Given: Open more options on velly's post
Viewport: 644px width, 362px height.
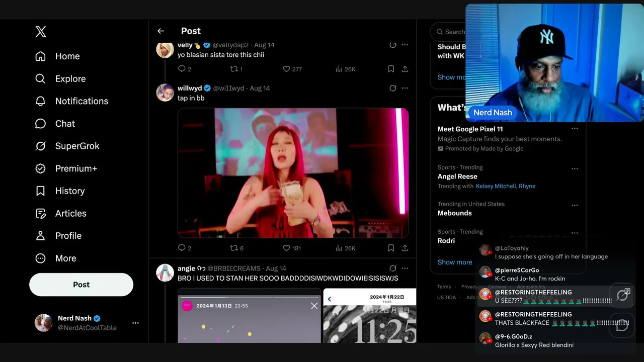Looking at the screenshot, I should [405, 45].
